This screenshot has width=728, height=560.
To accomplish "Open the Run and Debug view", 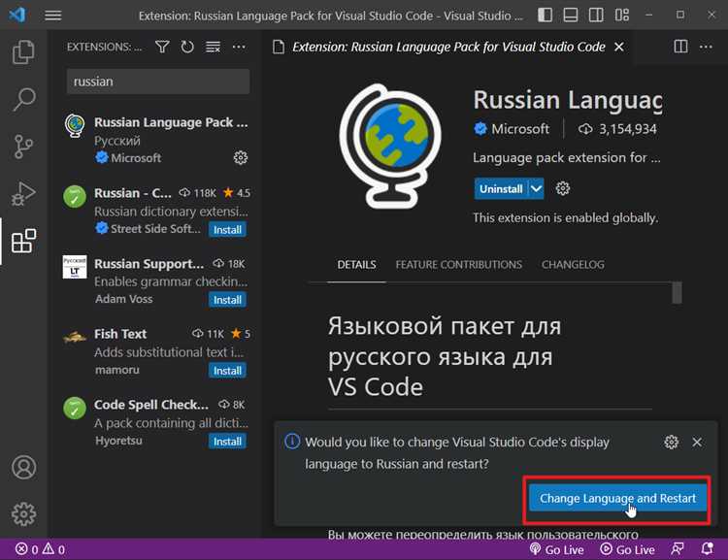I will [x=23, y=194].
